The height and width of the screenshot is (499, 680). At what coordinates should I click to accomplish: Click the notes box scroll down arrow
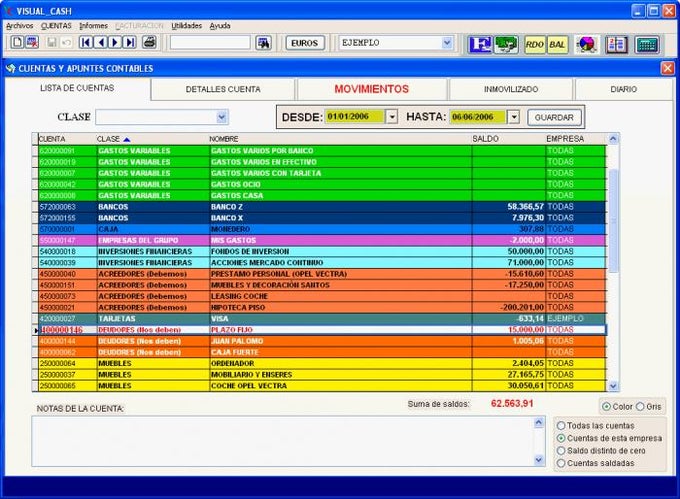click(539, 460)
